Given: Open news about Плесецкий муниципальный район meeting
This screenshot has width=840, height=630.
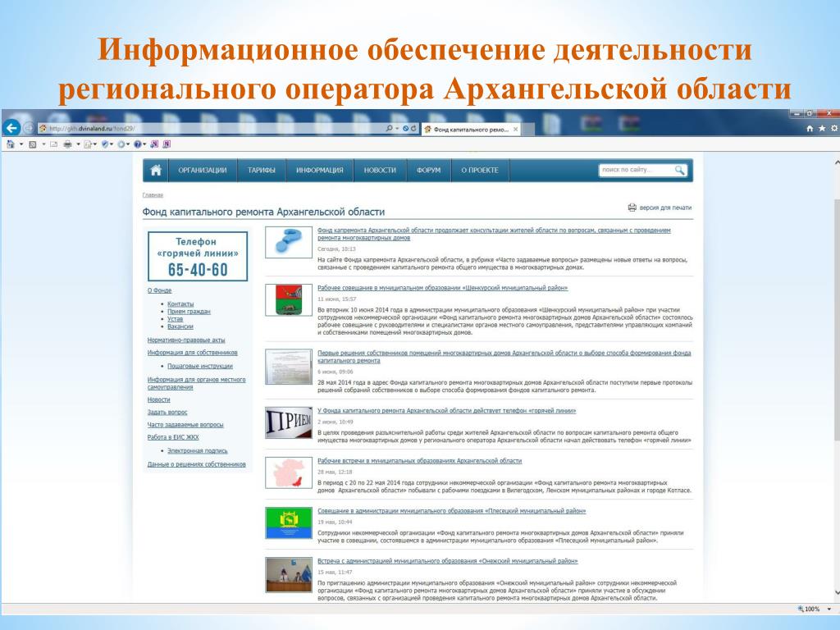Looking at the screenshot, I should point(452,510).
